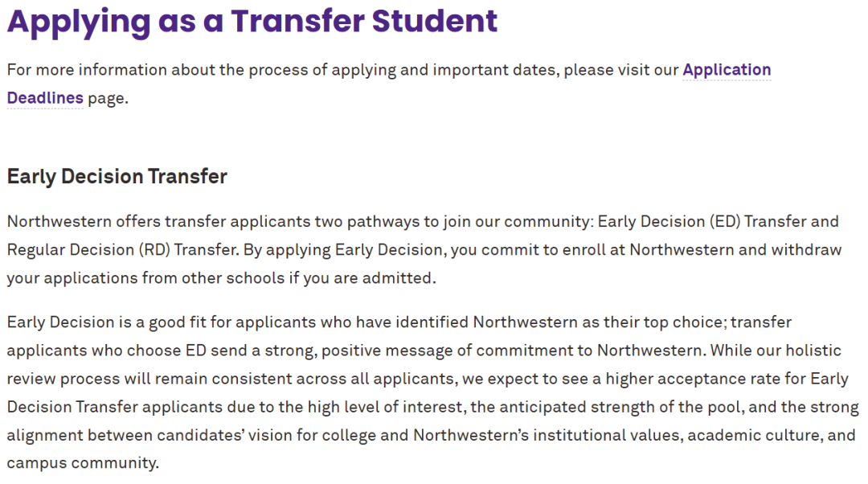
Task: Click the "holistic" word in the second paragraph
Action: 813,351
